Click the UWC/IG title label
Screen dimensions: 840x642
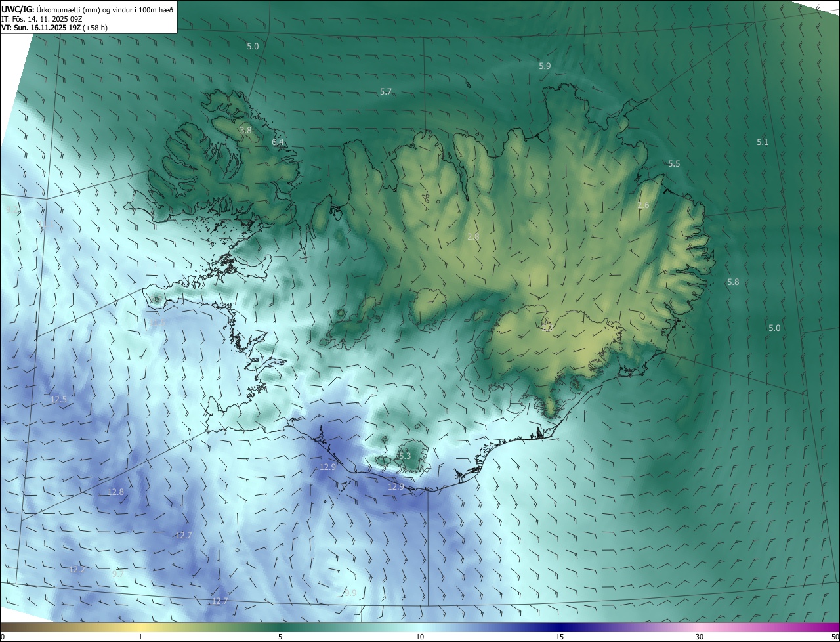pos(18,9)
